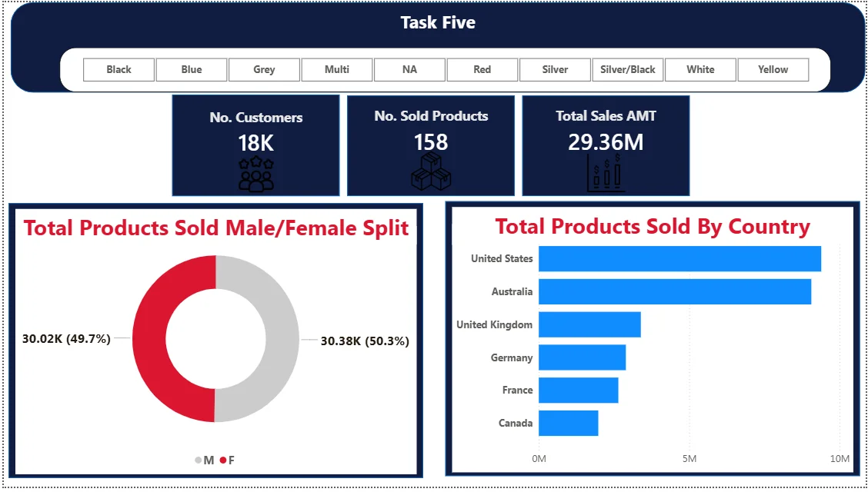Toggle the NA color filter

(409, 69)
